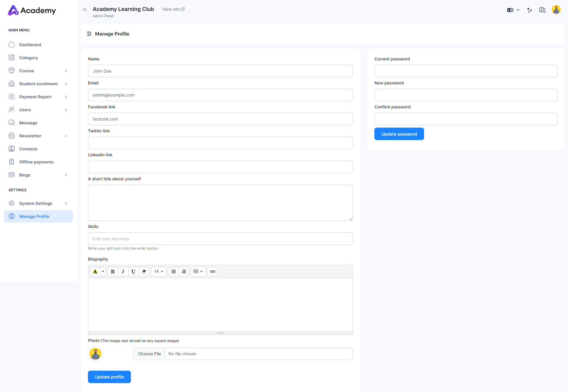Open the table insert dropdown
This screenshot has width=568, height=392.
coord(198,271)
